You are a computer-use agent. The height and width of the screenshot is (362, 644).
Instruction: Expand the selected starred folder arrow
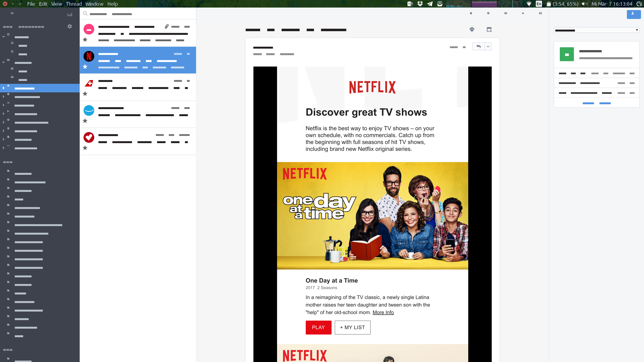click(4, 88)
